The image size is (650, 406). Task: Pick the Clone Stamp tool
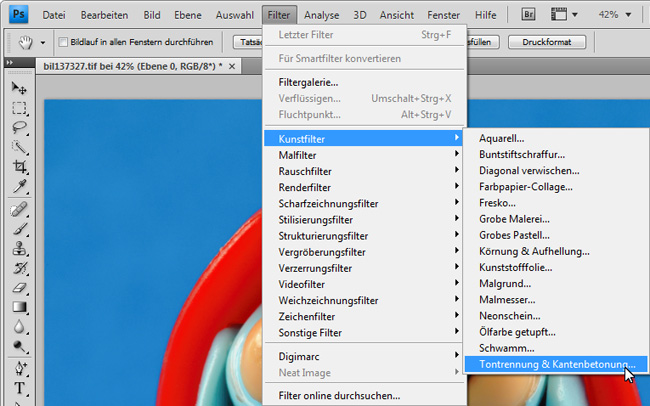(x=19, y=249)
